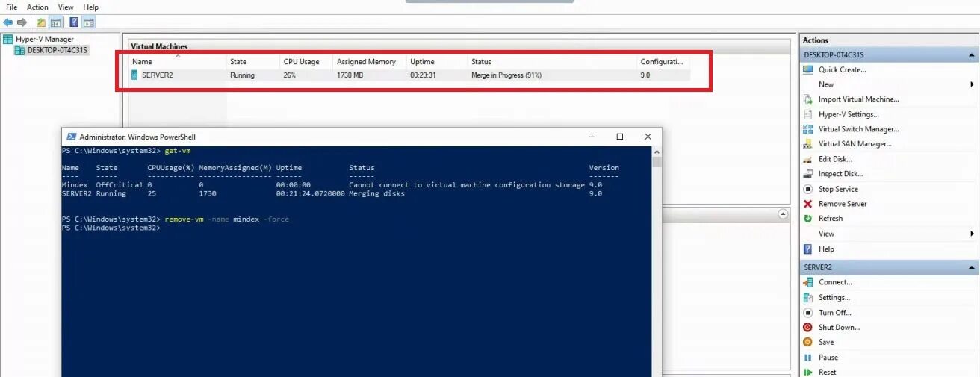Open Quick Create action
Screen dimensions: 980x377
[x=842, y=69]
